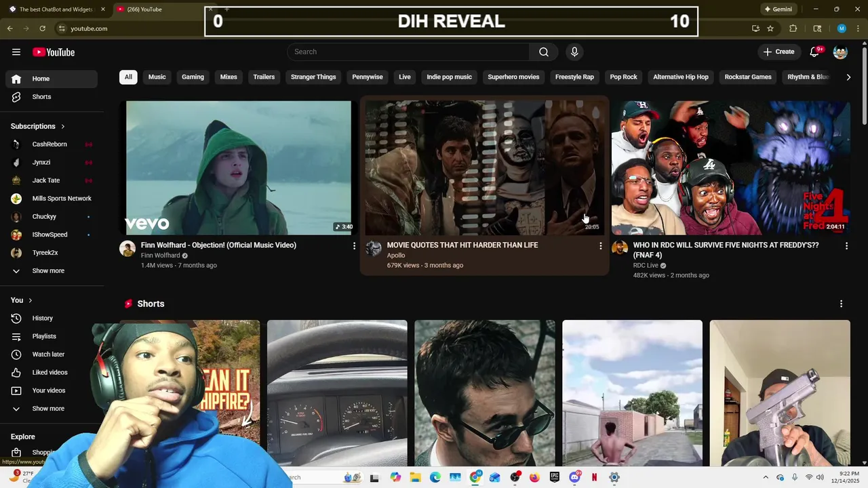Click Finn Wolfhard channel avatar

(x=127, y=248)
